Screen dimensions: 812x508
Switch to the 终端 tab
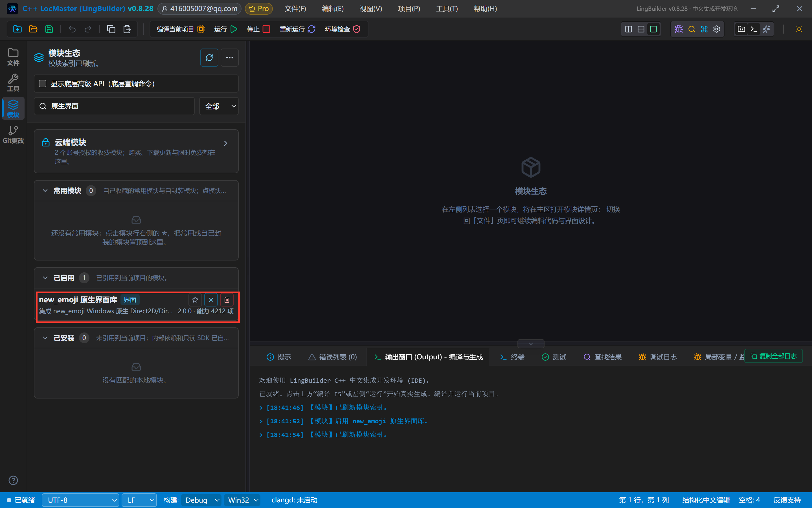tap(512, 357)
